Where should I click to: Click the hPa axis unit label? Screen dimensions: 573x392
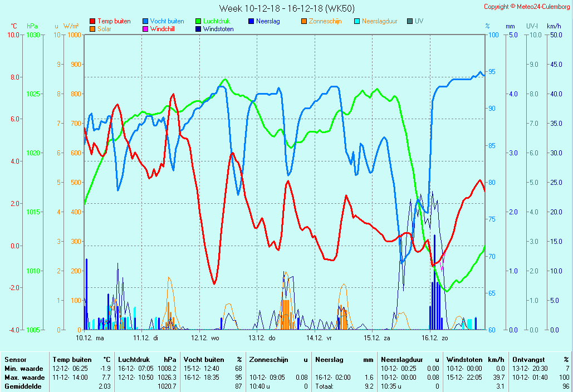click(32, 26)
